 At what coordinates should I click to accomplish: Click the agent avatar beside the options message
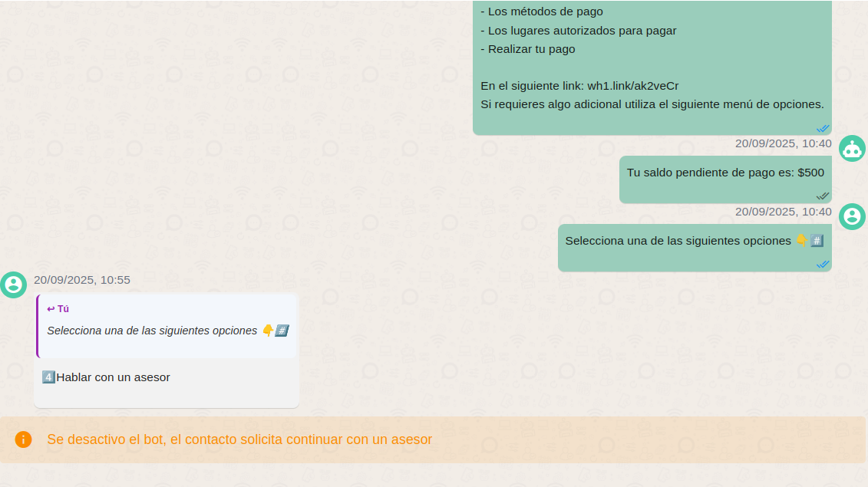852,216
